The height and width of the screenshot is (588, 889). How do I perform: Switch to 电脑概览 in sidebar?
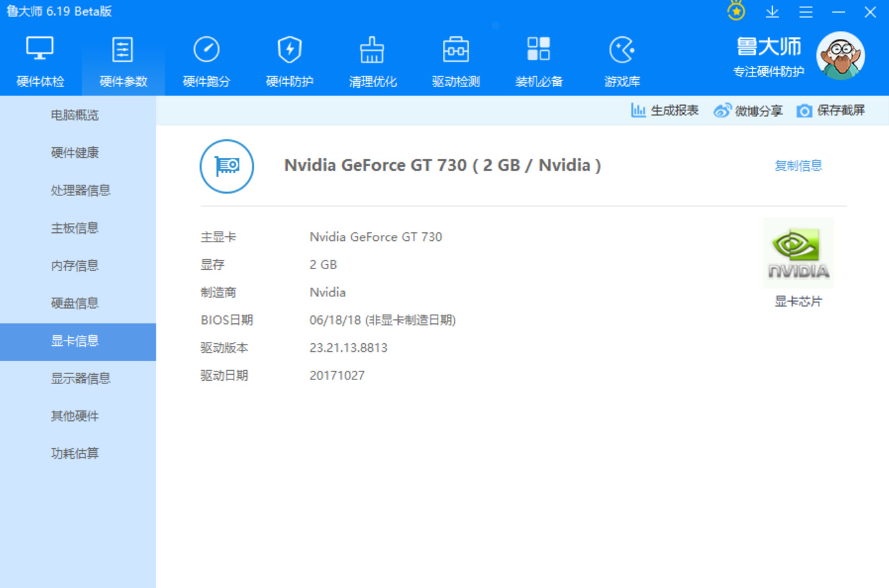tap(75, 115)
